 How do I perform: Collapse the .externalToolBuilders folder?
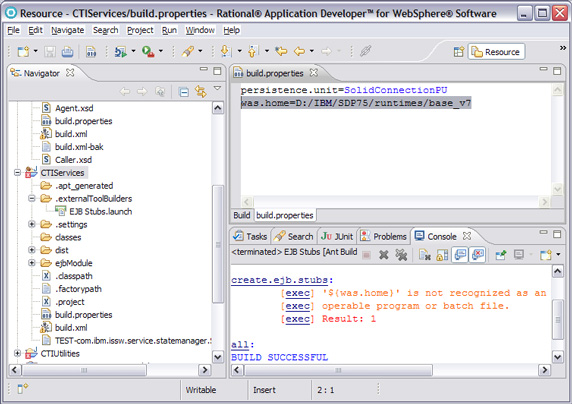(32, 198)
